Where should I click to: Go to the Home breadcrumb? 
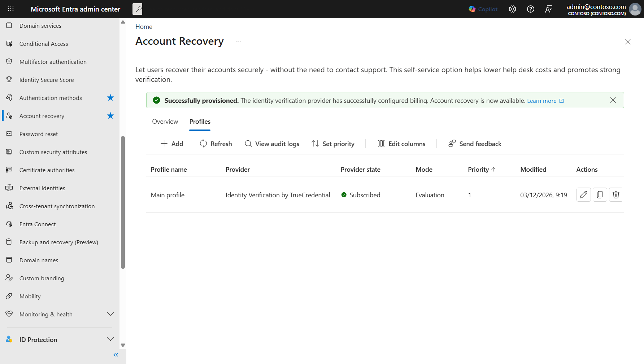[144, 27]
